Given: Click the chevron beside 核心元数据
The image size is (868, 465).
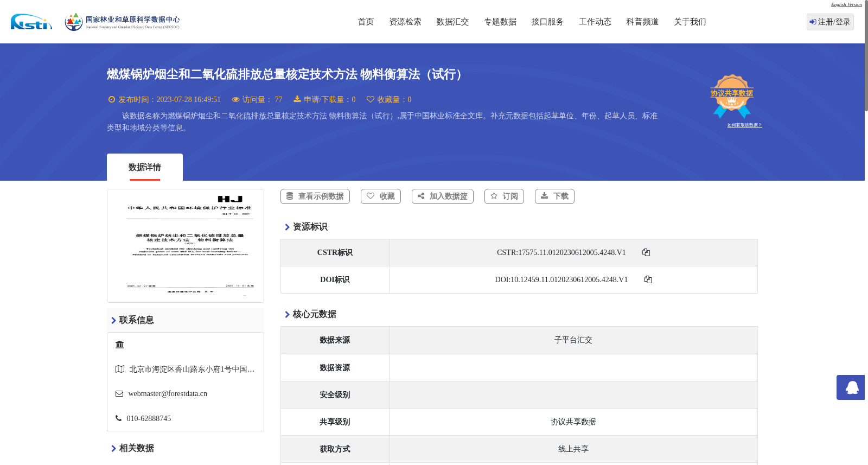Looking at the screenshot, I should coord(287,315).
